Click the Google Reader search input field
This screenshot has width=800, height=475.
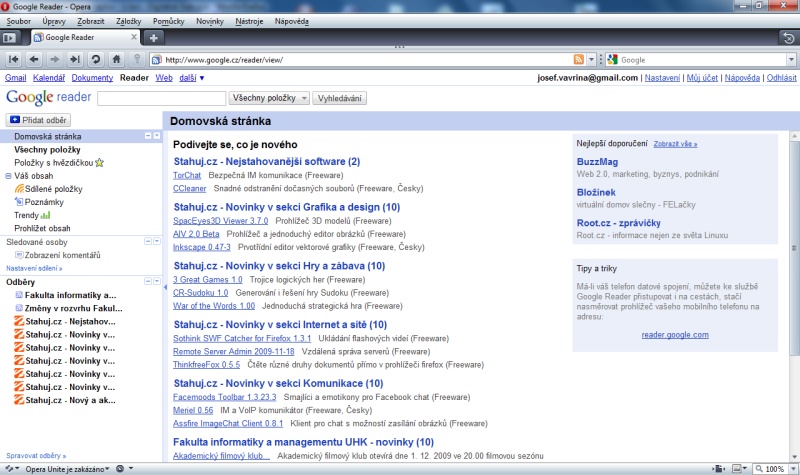pos(162,98)
